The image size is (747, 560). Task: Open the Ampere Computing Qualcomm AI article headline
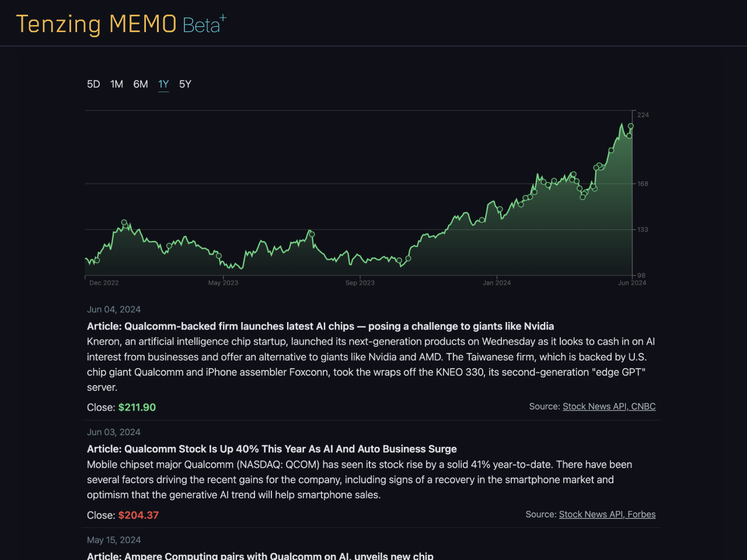pos(260,555)
